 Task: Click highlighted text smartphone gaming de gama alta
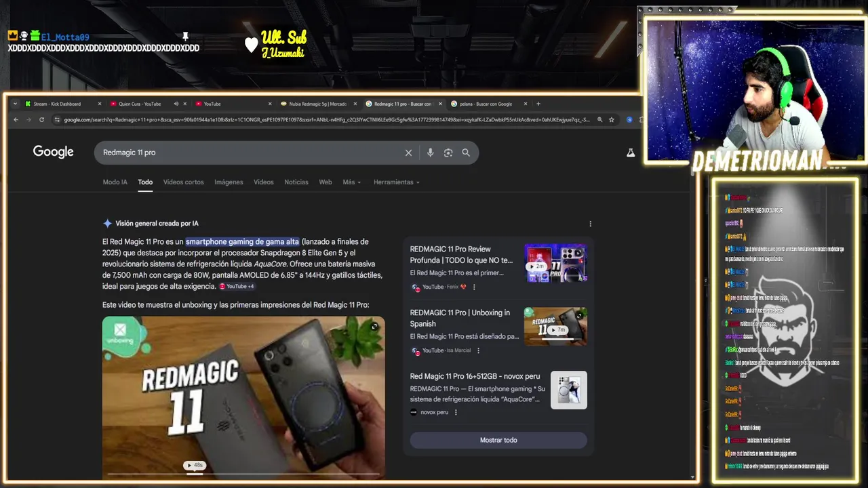[242, 242]
